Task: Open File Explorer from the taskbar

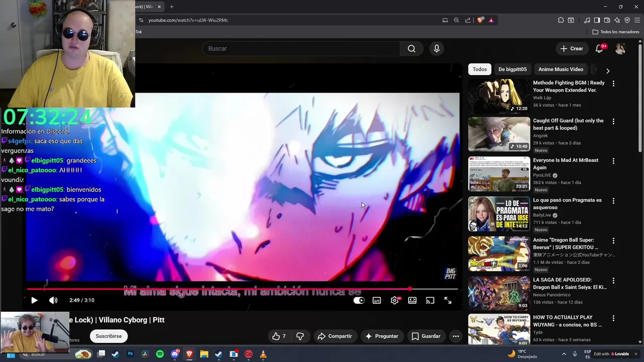Action: point(204,354)
